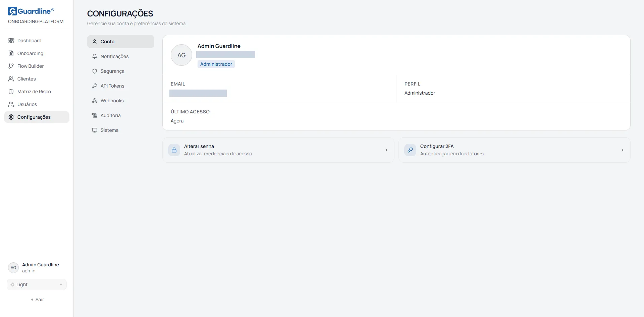
Task: Show the Auditoria tab
Action: tap(121, 115)
